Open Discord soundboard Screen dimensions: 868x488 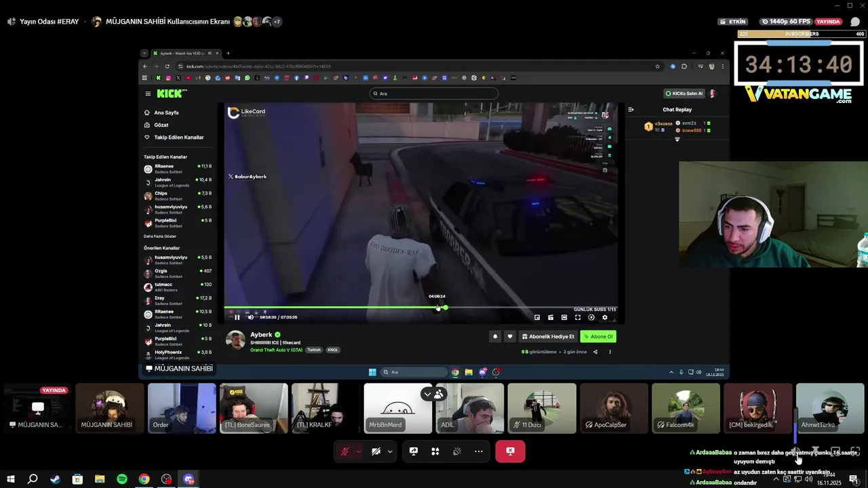point(457,451)
